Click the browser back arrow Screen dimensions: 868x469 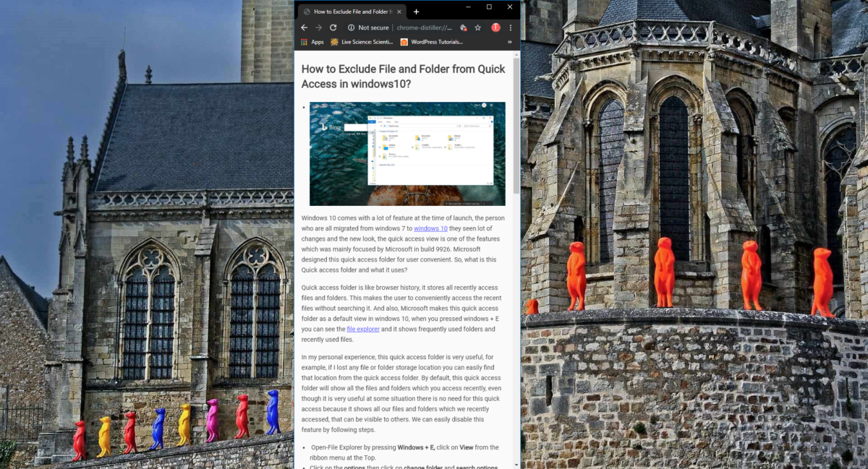[x=304, y=27]
